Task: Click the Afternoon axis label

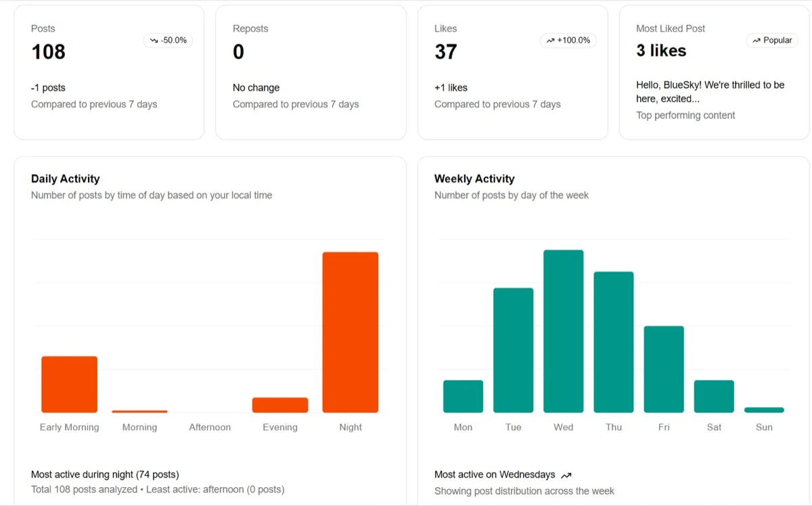Action: [x=210, y=428]
